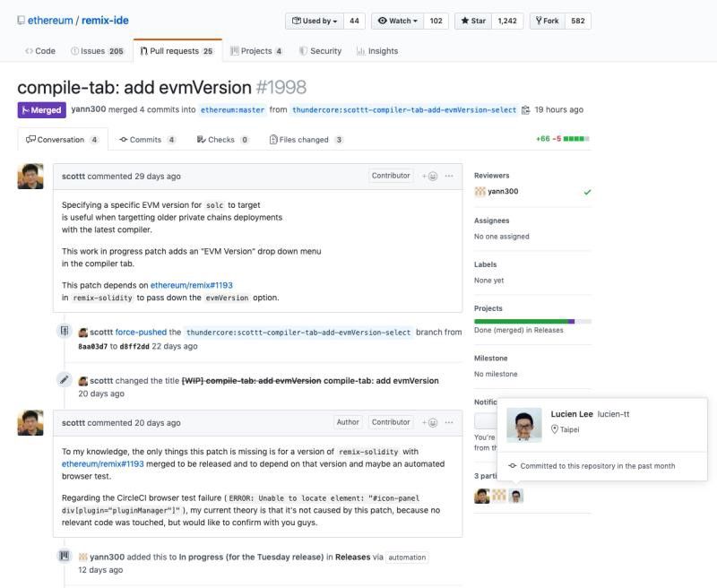The image size is (717, 588).
Task: Click the Star repository button
Action: click(x=473, y=21)
